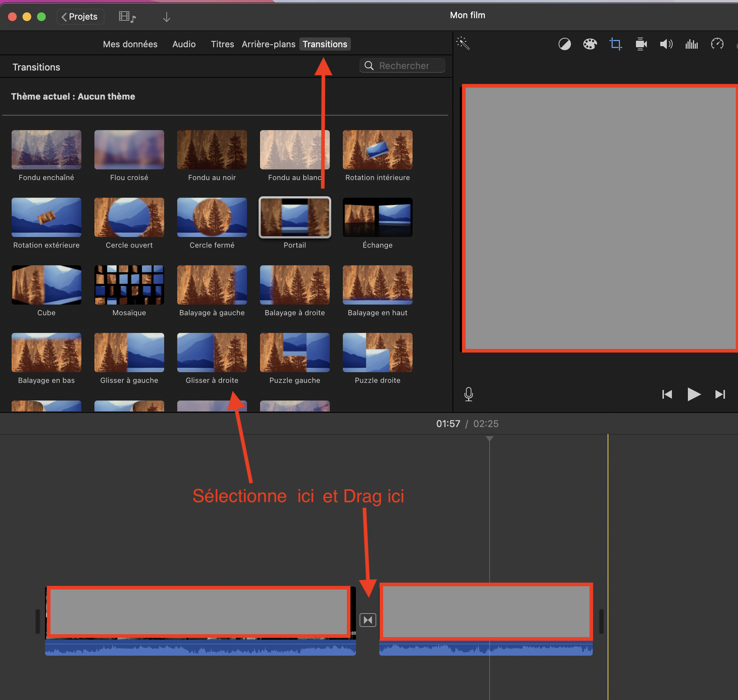Select the crop tool
This screenshot has height=700, width=738.
click(x=615, y=44)
